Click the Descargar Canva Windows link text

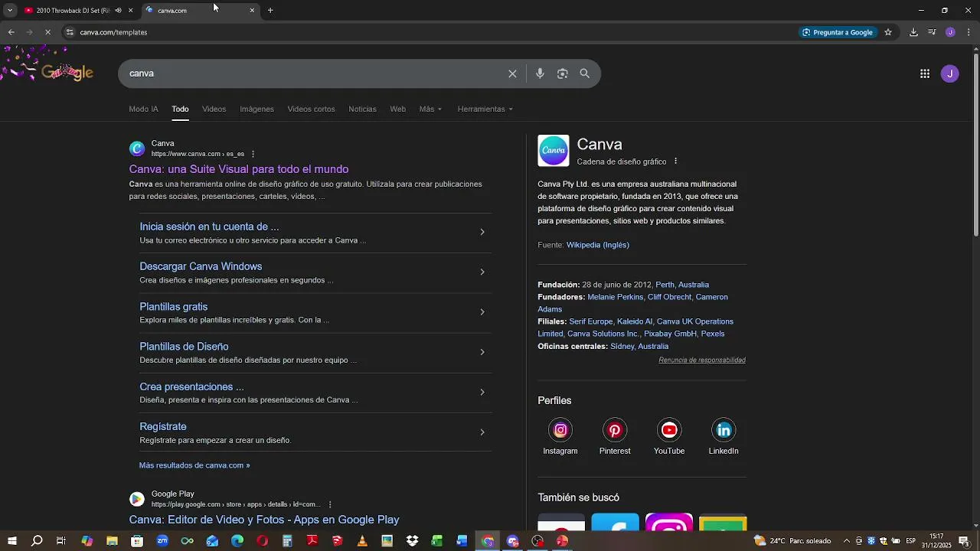point(201,266)
